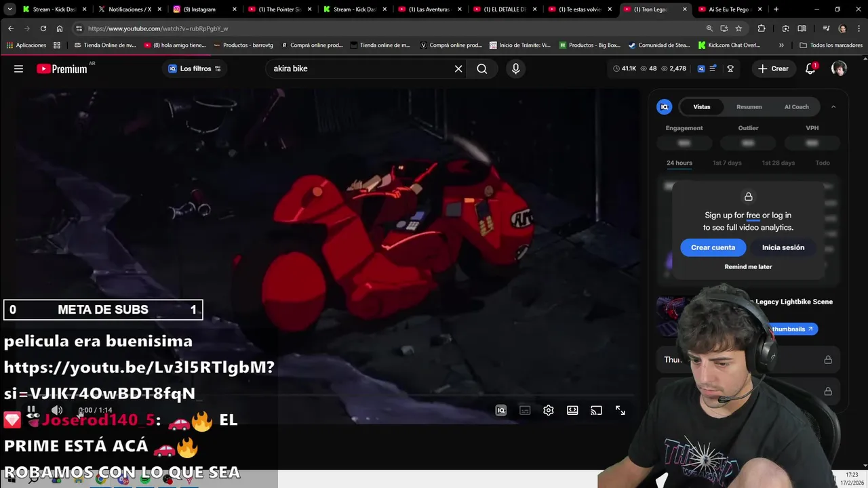Open the Chrome profile avatar
868x488 pixels.
click(842, 28)
